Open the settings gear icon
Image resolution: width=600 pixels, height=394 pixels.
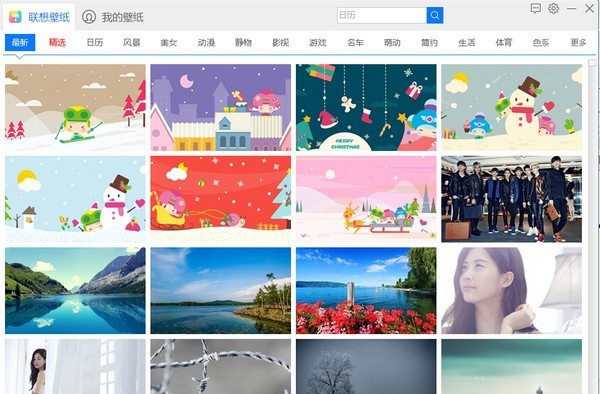(553, 8)
